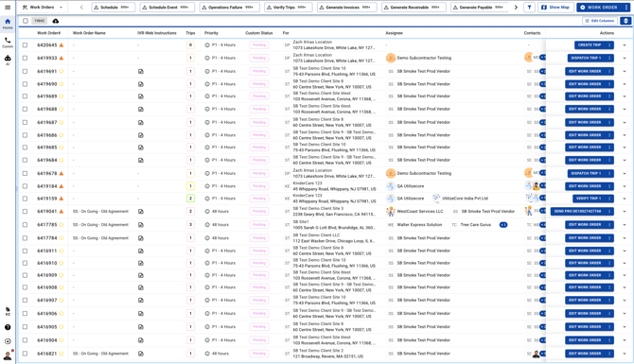Click warning triangle on work order 6419159
The image size is (634, 364).
tap(62, 199)
